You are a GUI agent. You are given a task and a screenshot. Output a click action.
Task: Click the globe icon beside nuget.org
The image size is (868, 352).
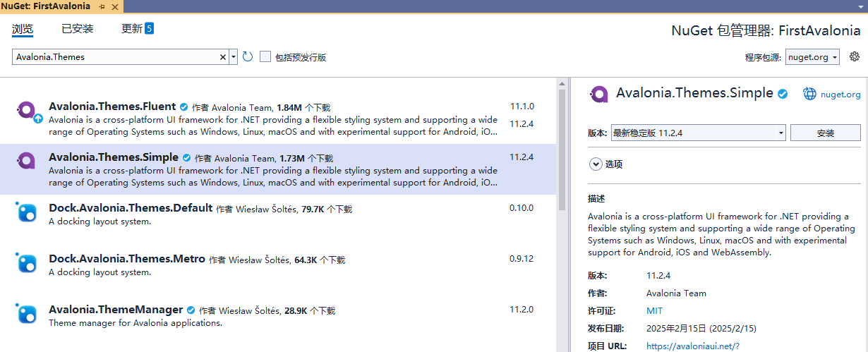pyautogui.click(x=809, y=94)
